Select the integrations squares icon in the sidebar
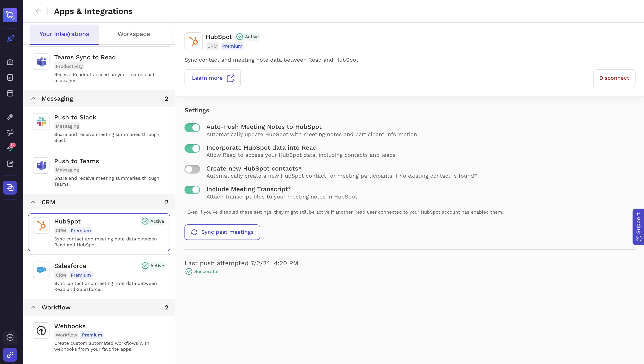 pos(10,188)
